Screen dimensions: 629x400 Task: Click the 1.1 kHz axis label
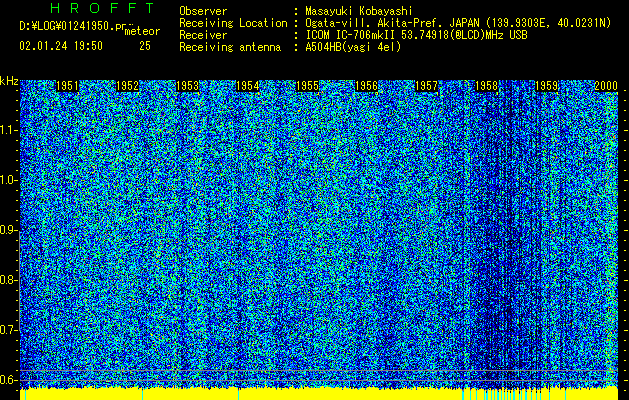9,130
